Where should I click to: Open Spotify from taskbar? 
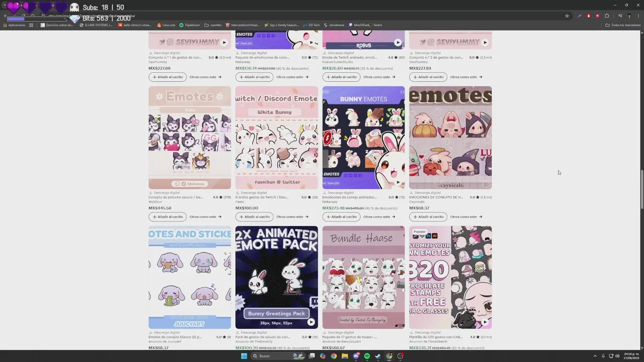coord(367,356)
